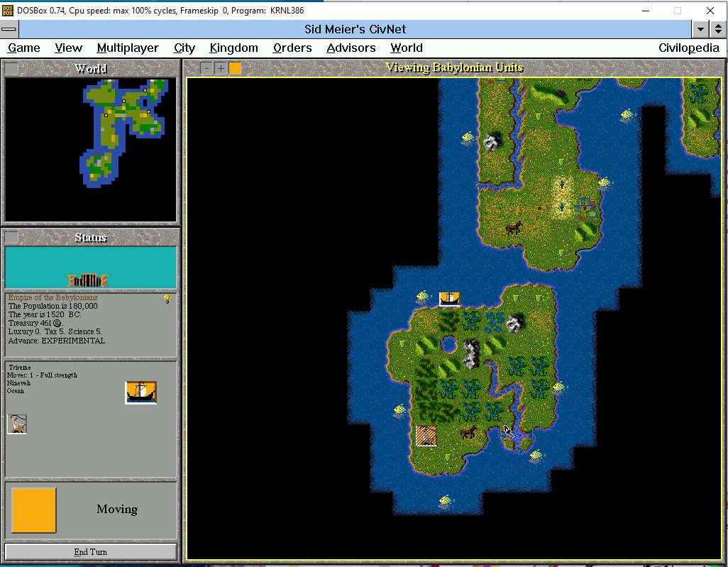Open the Orders menu
The image size is (728, 567).
click(x=292, y=48)
